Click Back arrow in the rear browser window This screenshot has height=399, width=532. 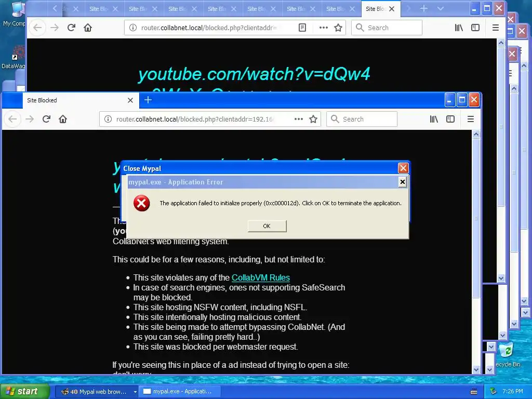[x=37, y=28]
